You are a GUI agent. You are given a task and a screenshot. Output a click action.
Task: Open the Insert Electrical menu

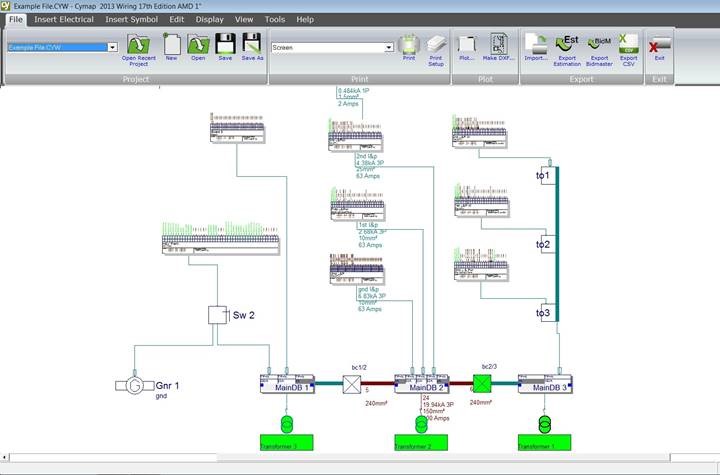(x=64, y=19)
